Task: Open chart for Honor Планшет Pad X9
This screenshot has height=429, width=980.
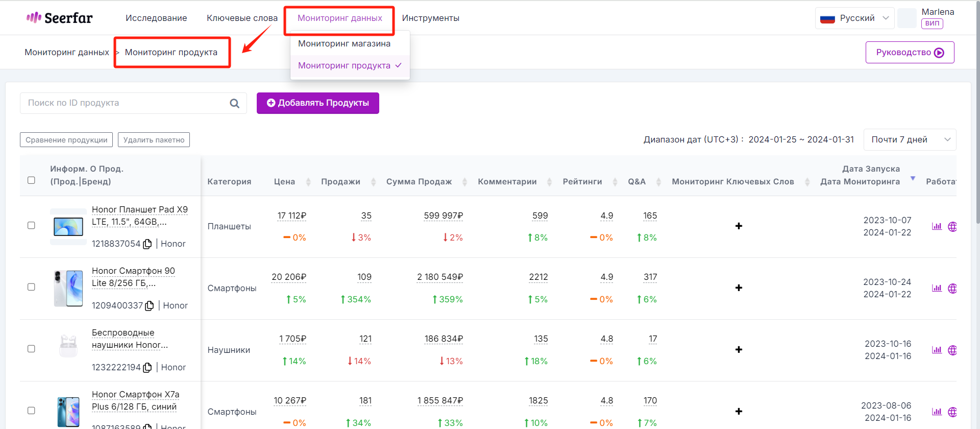Action: tap(937, 226)
